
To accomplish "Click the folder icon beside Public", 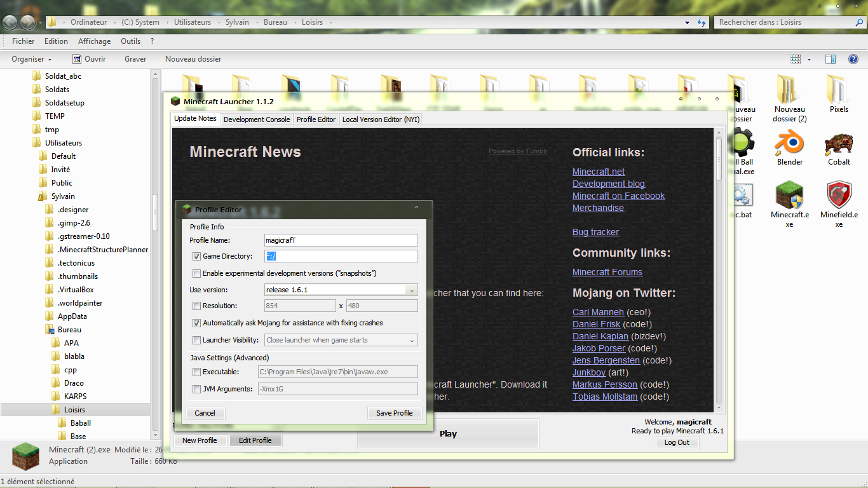I will tap(43, 183).
